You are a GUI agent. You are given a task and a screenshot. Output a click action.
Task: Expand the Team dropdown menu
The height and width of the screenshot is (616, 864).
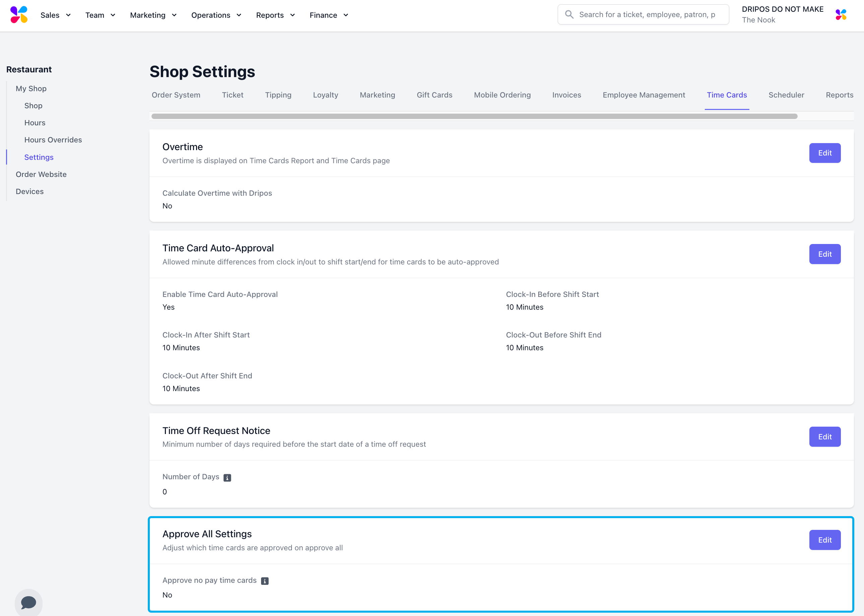[100, 15]
